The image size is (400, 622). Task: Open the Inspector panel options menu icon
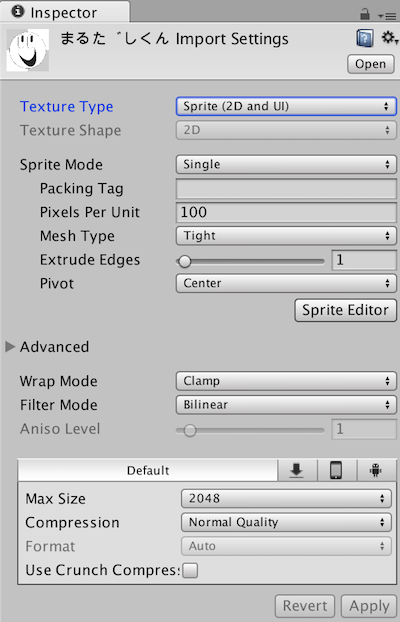click(387, 15)
